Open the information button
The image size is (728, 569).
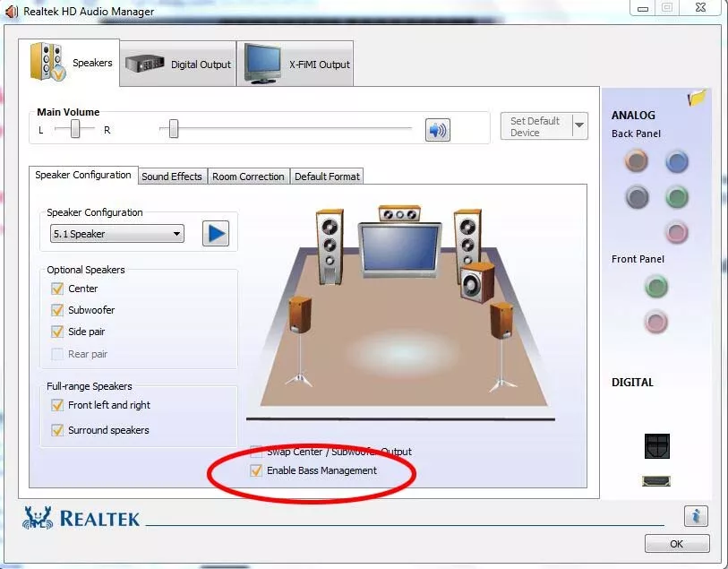[696, 515]
